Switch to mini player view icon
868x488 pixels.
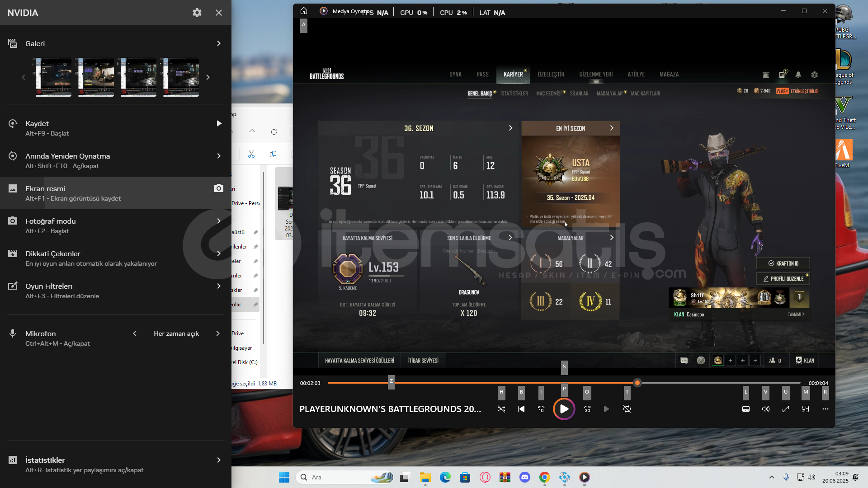coord(806,409)
